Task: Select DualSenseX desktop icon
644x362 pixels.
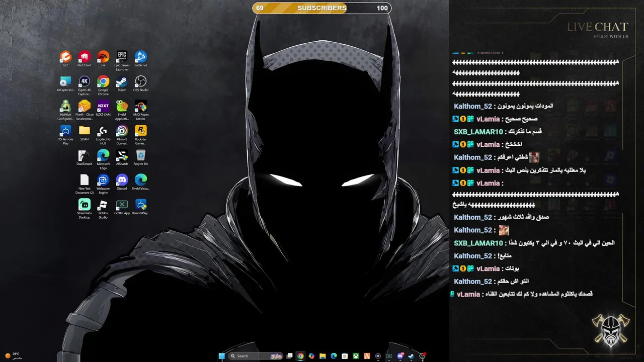Action: point(84,157)
